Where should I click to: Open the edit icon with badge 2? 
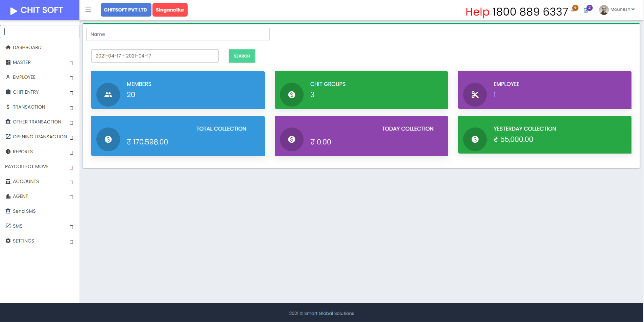tap(587, 10)
